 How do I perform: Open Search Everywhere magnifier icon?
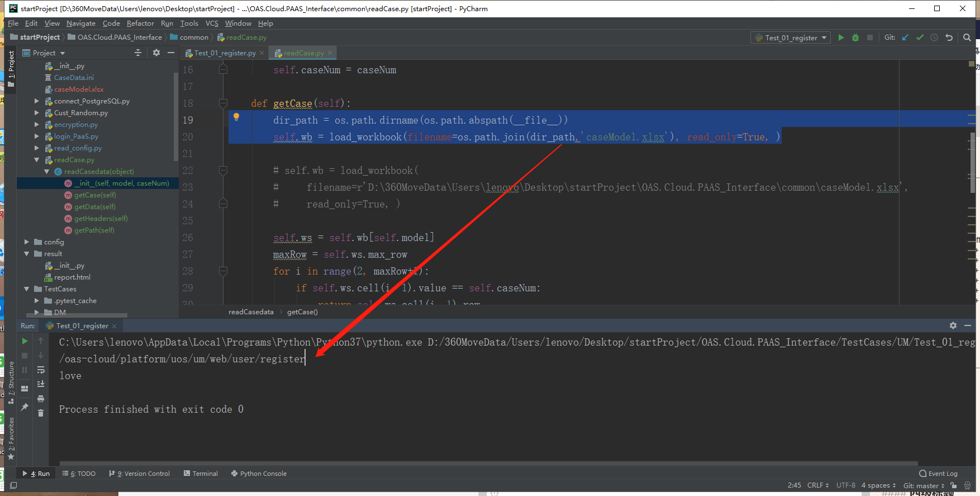(x=967, y=37)
